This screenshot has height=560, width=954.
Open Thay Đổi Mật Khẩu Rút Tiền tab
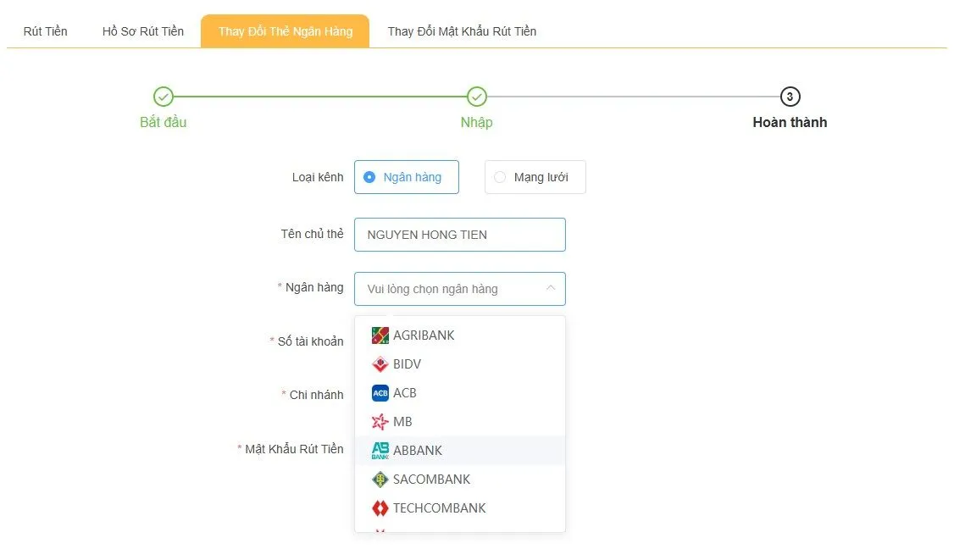tap(462, 31)
